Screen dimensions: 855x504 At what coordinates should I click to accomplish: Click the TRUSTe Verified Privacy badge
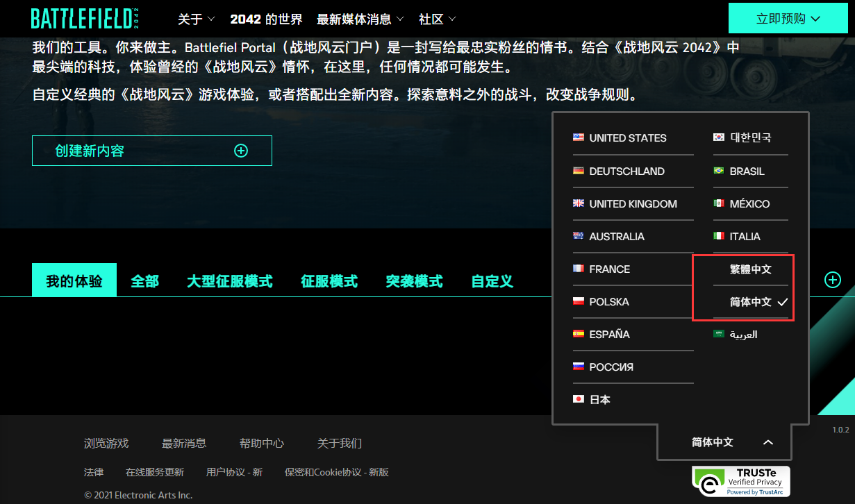pos(741,481)
